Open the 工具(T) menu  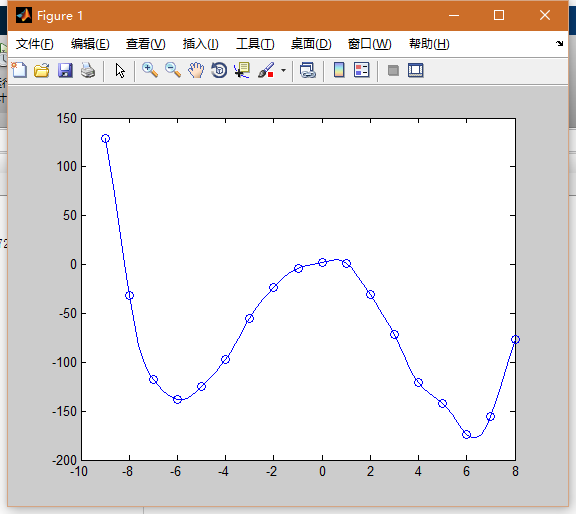pos(255,44)
